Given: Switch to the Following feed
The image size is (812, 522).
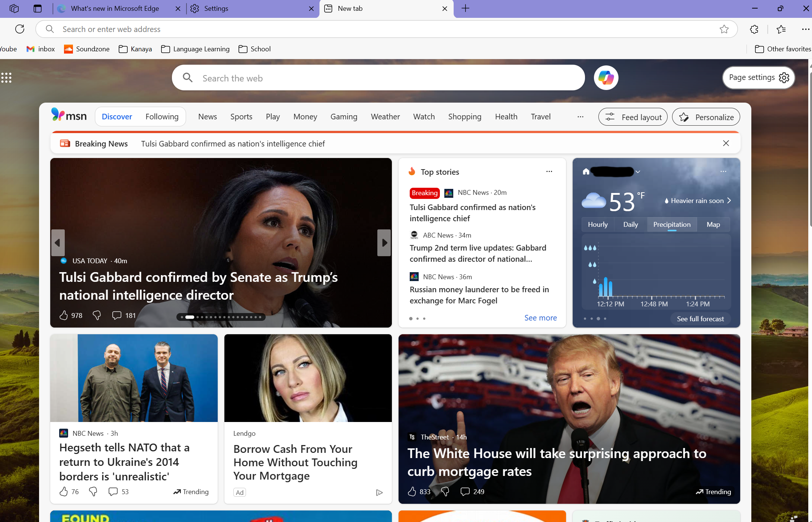Looking at the screenshot, I should point(162,116).
